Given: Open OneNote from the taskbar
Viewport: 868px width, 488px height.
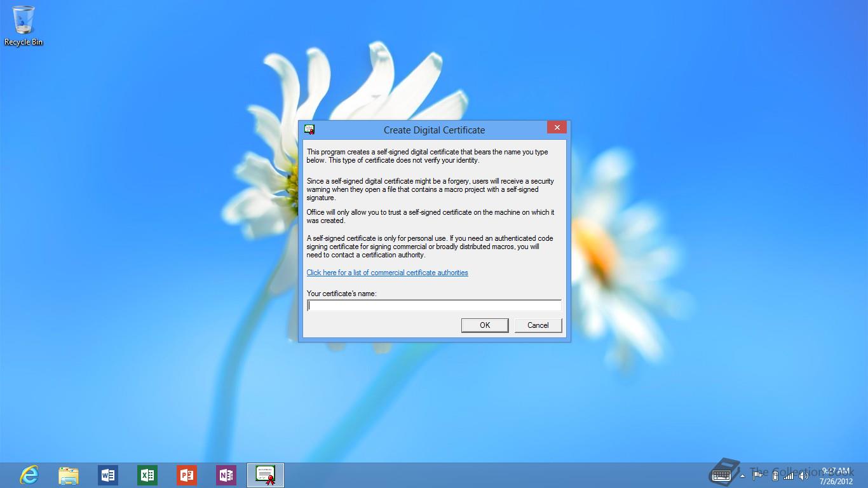Looking at the screenshot, I should pos(226,475).
